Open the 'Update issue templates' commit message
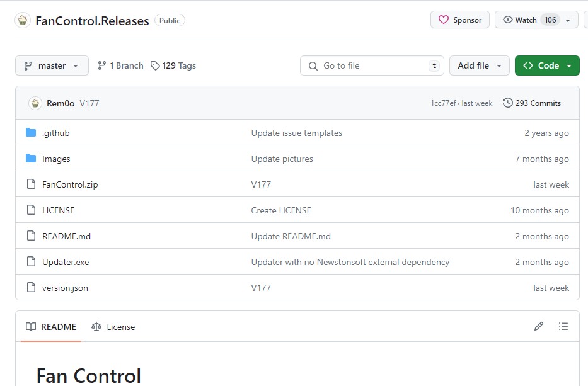The image size is (588, 386). click(297, 133)
